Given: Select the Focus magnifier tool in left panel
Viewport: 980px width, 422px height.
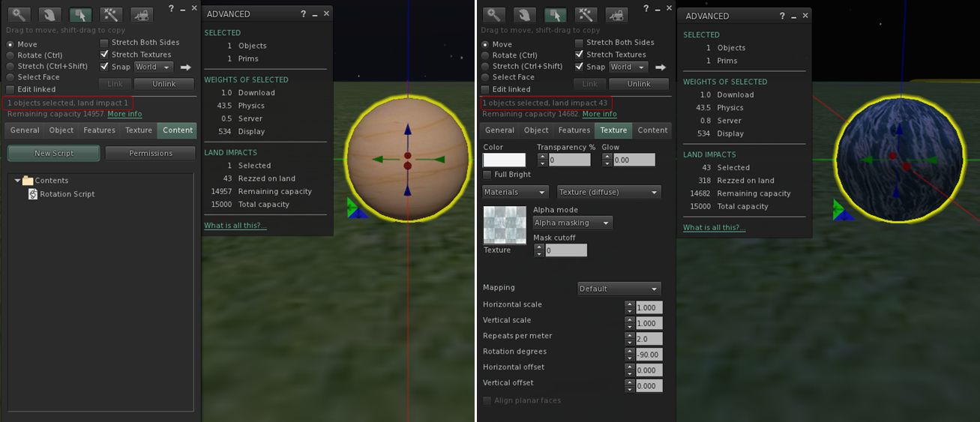Looking at the screenshot, I should pyautogui.click(x=19, y=15).
